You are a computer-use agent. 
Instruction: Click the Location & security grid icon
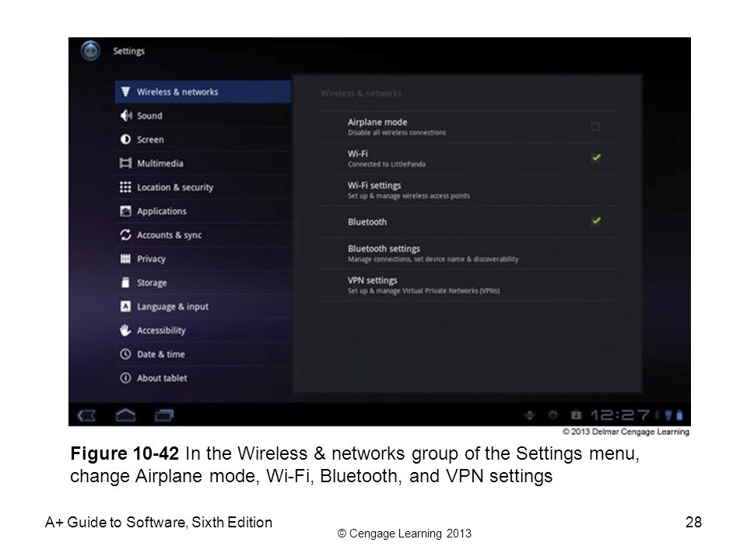125,187
